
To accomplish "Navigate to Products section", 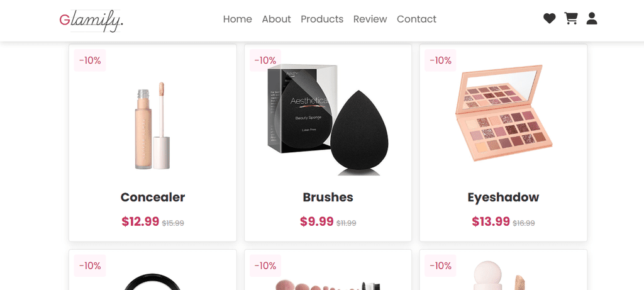I will coord(322,19).
